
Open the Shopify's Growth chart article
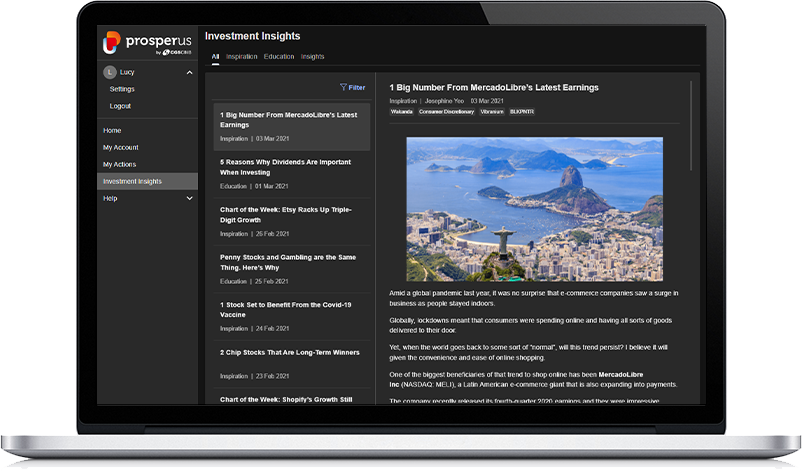pos(292,397)
